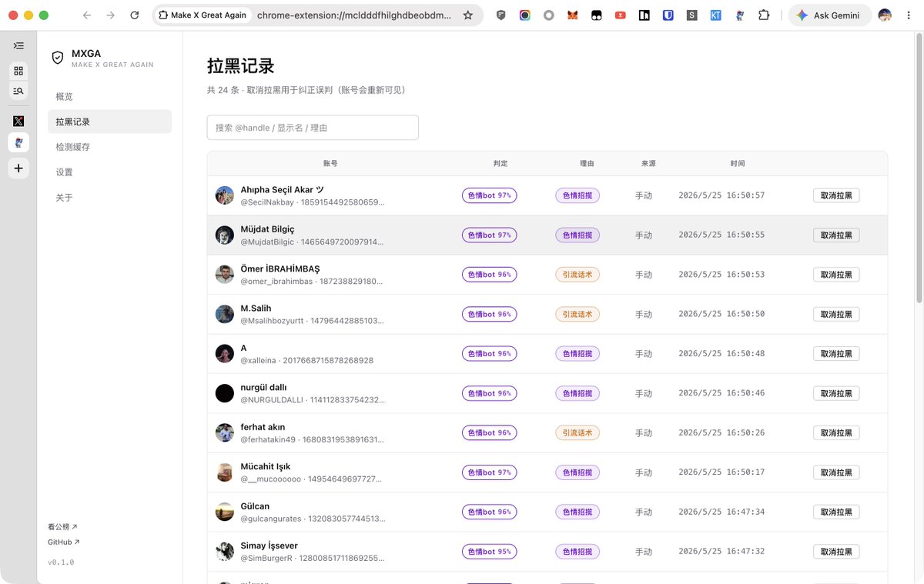The image size is (924, 584).
Task: Open the GitHub external link
Action: 63,542
